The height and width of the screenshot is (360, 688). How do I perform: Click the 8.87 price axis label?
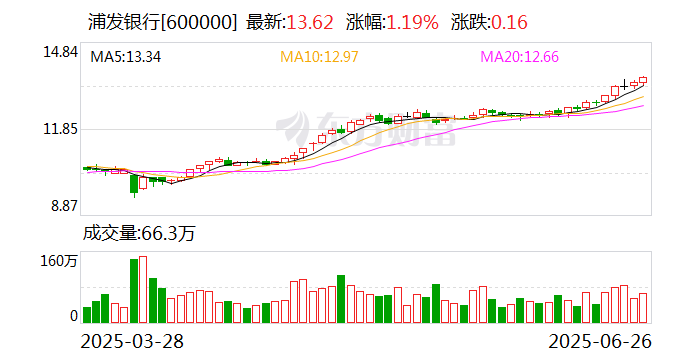coord(64,206)
